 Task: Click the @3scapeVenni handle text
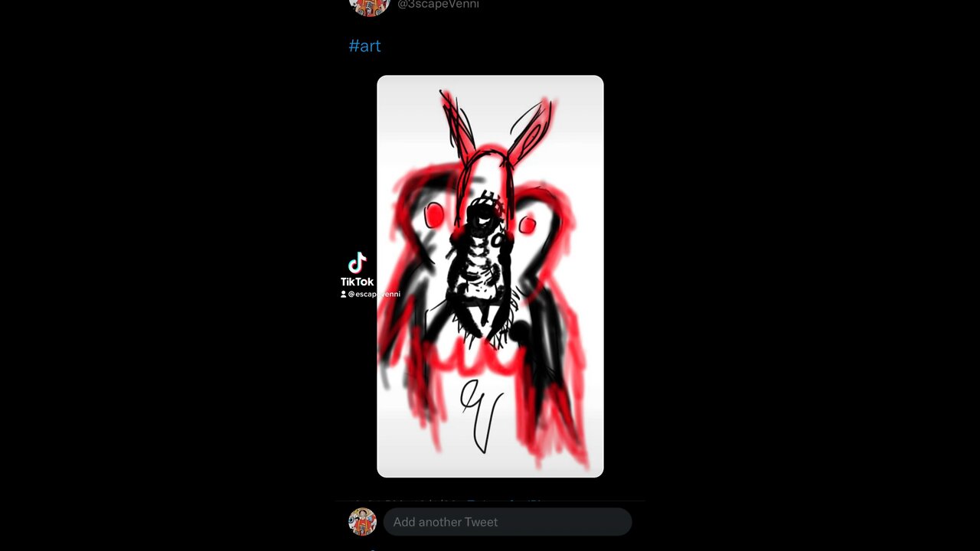pyautogui.click(x=438, y=5)
